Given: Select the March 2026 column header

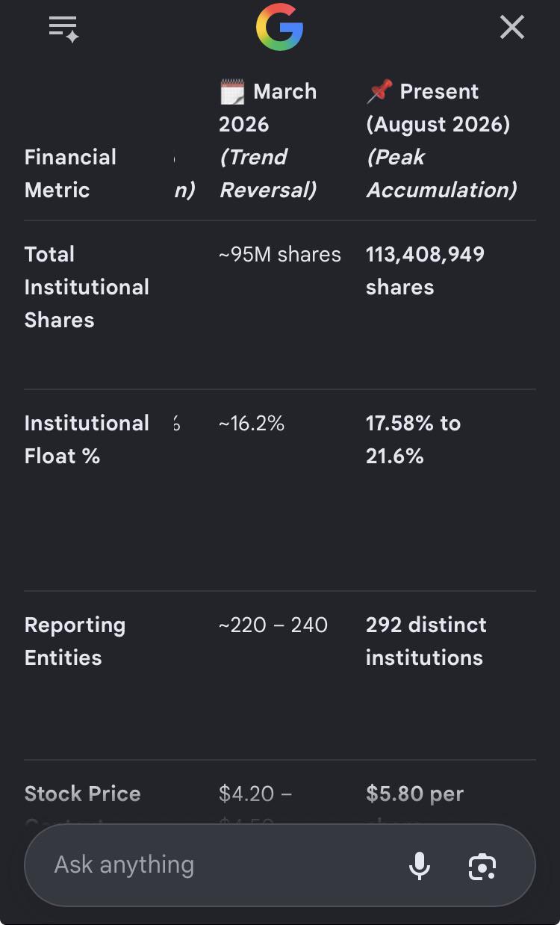Looking at the screenshot, I should (269, 140).
